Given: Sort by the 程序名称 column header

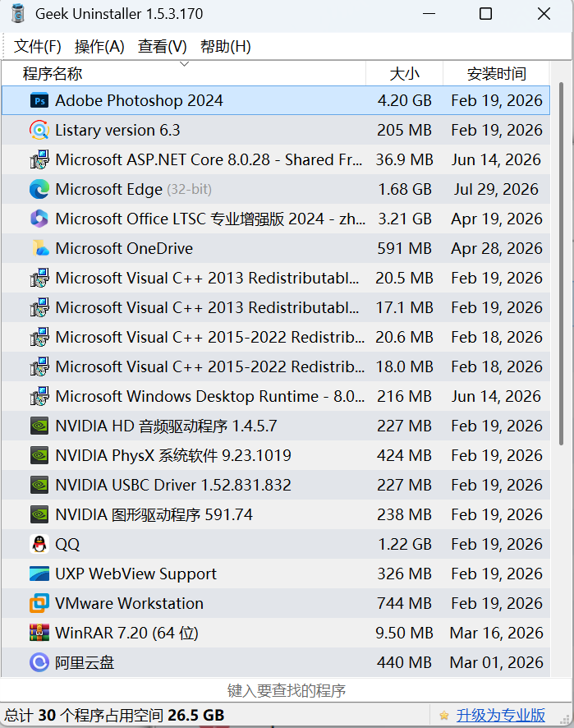Looking at the screenshot, I should pos(184,73).
